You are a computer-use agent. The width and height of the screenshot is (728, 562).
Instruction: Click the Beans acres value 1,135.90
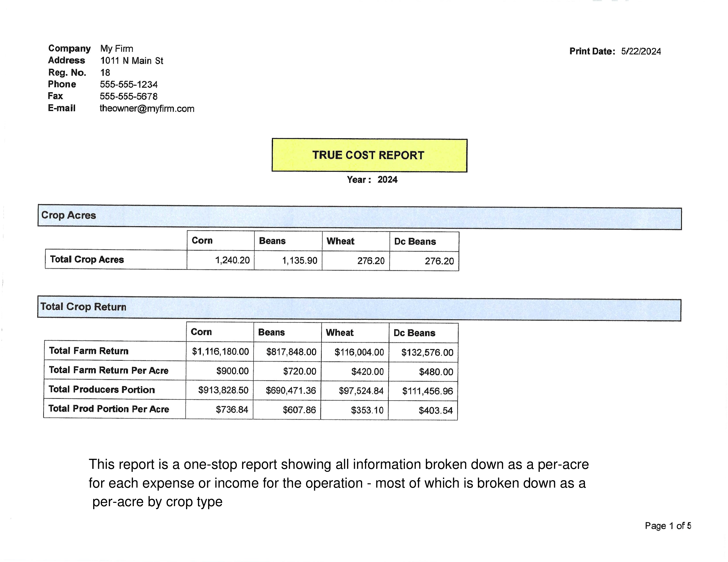click(x=299, y=260)
